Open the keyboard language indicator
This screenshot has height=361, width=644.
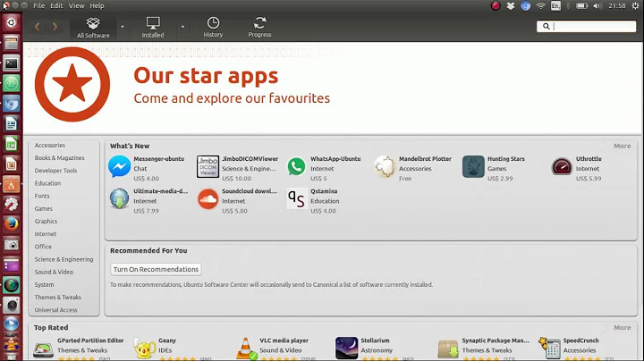[555, 5]
